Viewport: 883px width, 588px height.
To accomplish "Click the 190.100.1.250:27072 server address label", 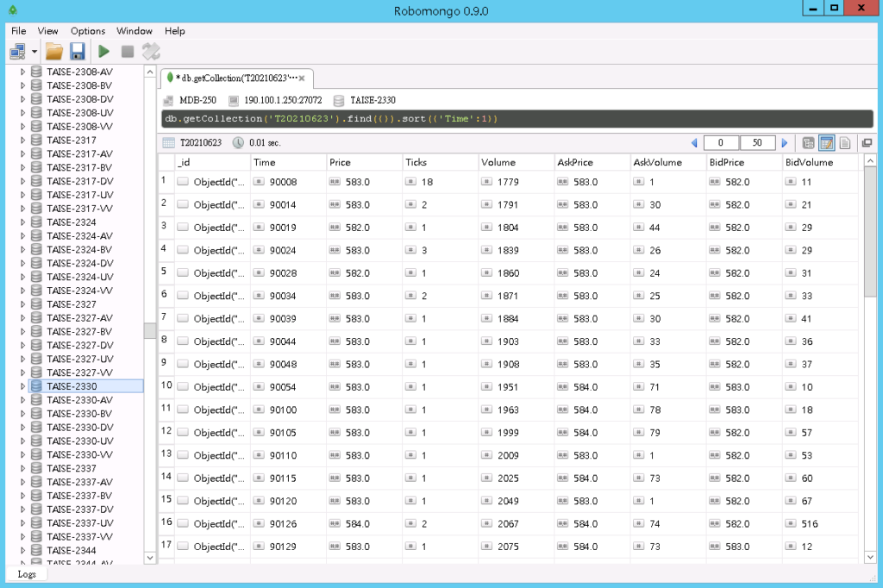I will [x=283, y=101].
